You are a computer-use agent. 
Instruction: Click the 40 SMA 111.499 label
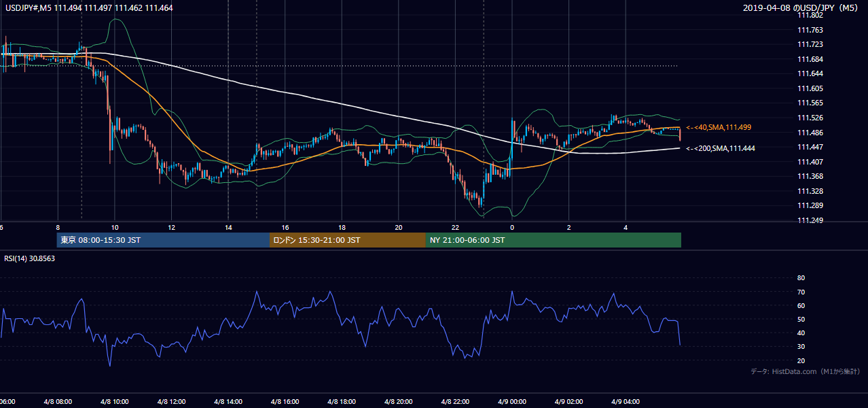click(x=719, y=127)
